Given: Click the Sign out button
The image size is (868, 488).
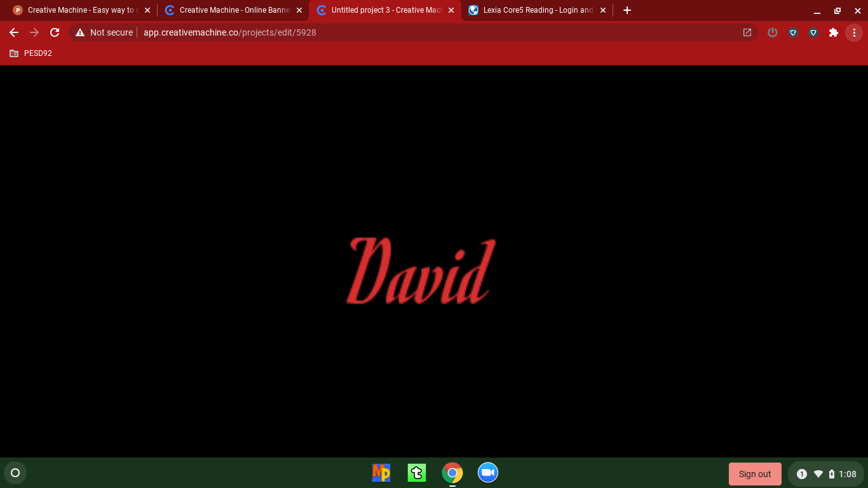Looking at the screenshot, I should pyautogui.click(x=755, y=473).
